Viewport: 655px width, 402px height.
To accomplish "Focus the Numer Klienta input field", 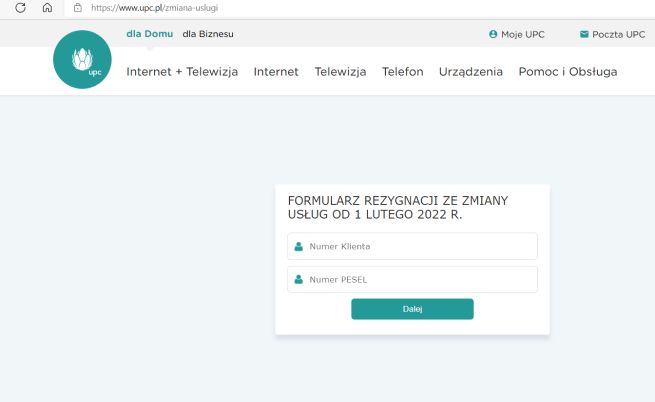I will click(412, 246).
